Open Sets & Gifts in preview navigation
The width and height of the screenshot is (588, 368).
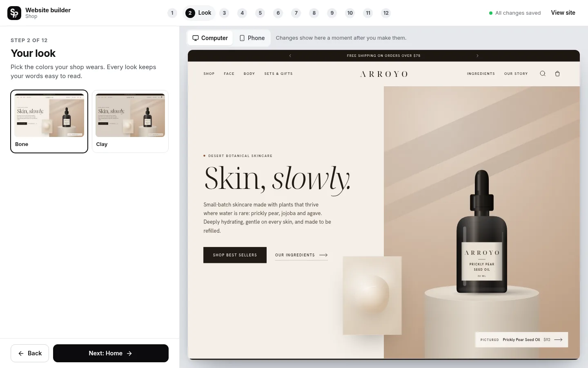(278, 74)
